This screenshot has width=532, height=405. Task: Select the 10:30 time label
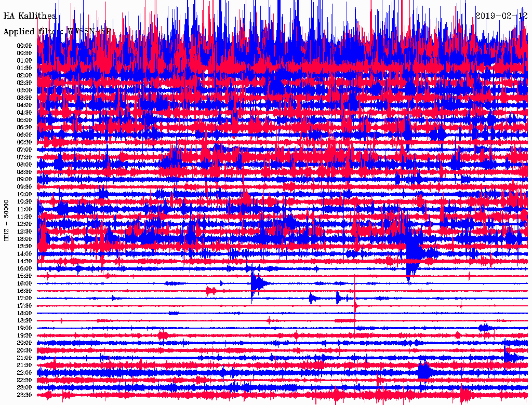pos(24,202)
